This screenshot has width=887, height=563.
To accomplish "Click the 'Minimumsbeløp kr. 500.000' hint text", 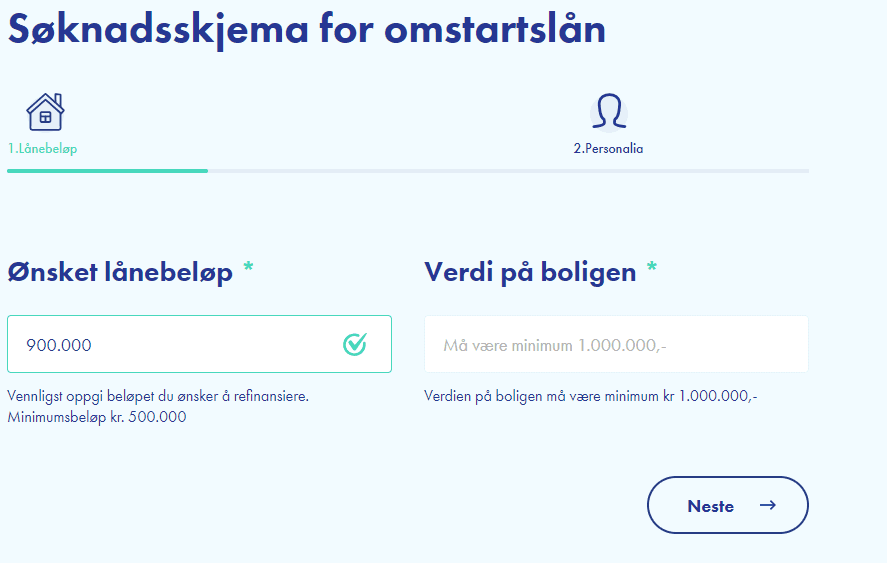I will (97, 417).
